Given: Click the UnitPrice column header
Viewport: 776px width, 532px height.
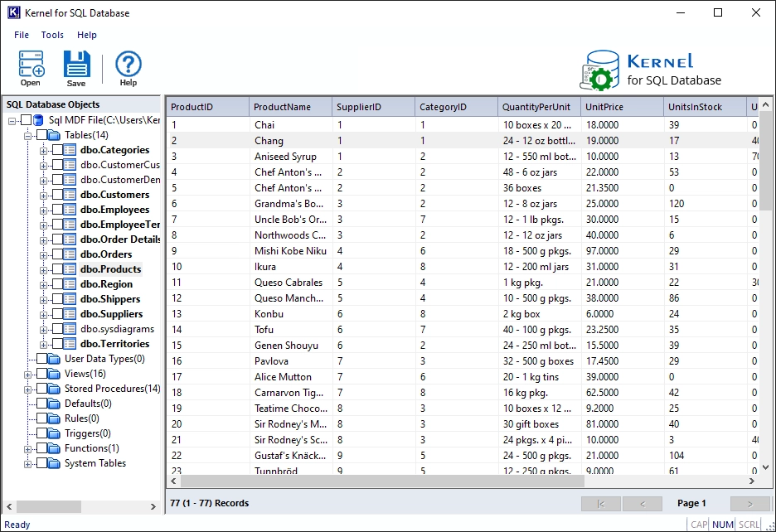Looking at the screenshot, I should [622, 107].
